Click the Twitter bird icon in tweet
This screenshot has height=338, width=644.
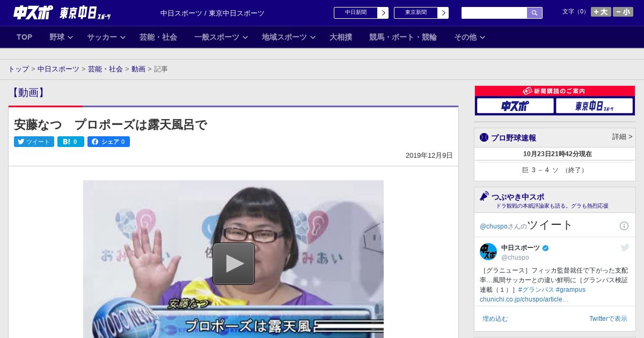click(625, 247)
